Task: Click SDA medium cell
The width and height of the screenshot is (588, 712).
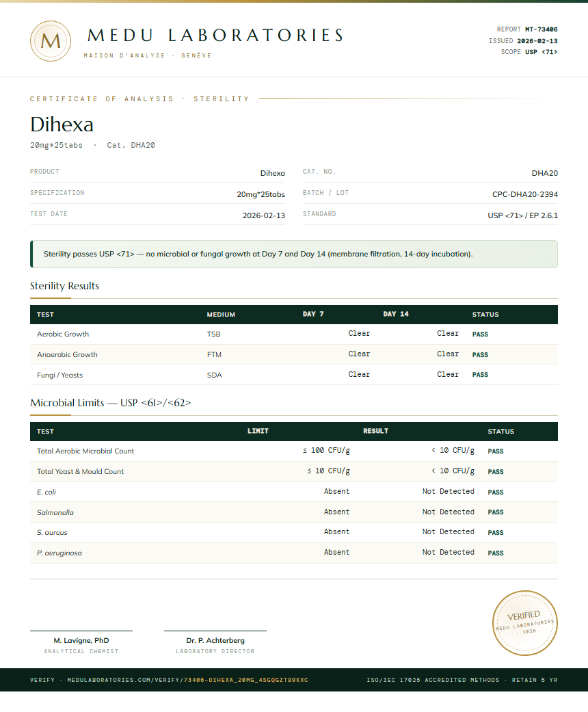Action: [x=214, y=375]
